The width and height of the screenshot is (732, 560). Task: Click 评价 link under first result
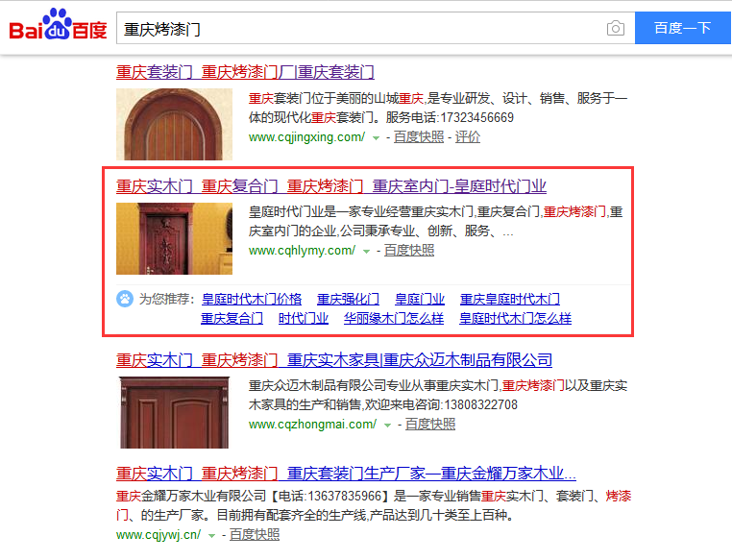[467, 136]
